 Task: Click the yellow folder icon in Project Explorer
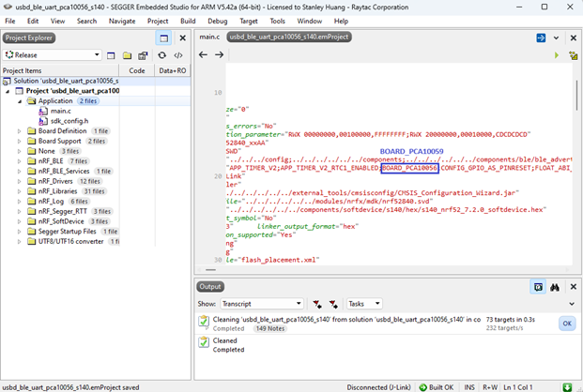[126, 55]
